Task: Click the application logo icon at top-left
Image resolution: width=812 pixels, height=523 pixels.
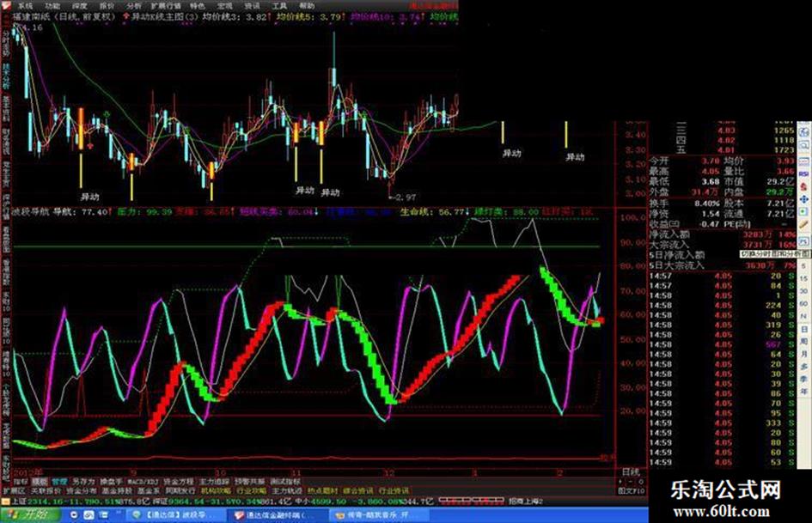Action: point(6,6)
